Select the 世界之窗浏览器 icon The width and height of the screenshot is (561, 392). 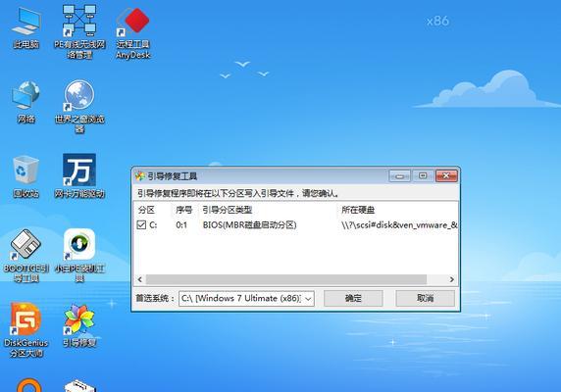(x=79, y=106)
